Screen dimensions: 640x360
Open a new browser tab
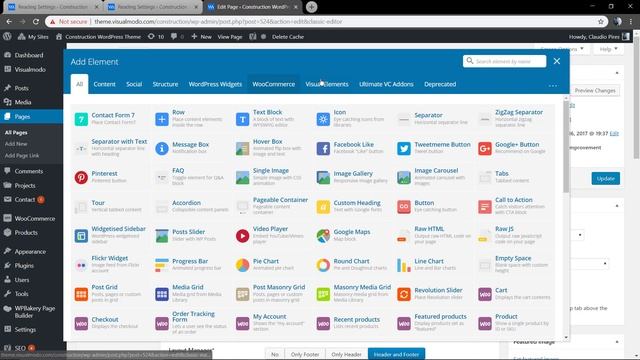[x=311, y=7]
